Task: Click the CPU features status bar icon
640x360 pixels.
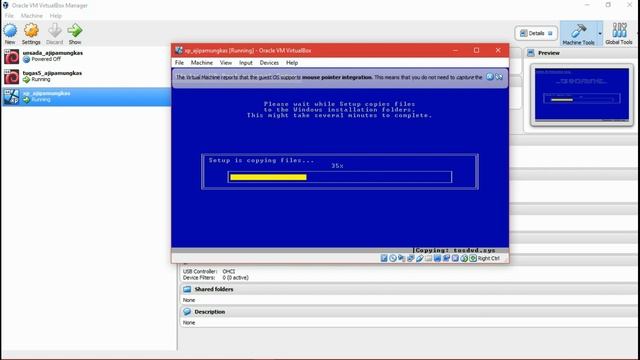Action: point(455,258)
